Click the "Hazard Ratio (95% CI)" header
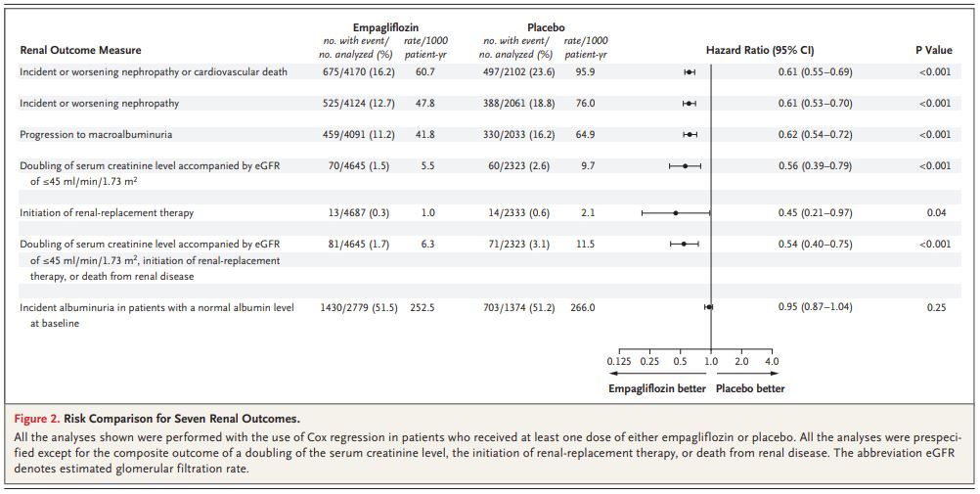The height and width of the screenshot is (494, 980). click(x=759, y=50)
